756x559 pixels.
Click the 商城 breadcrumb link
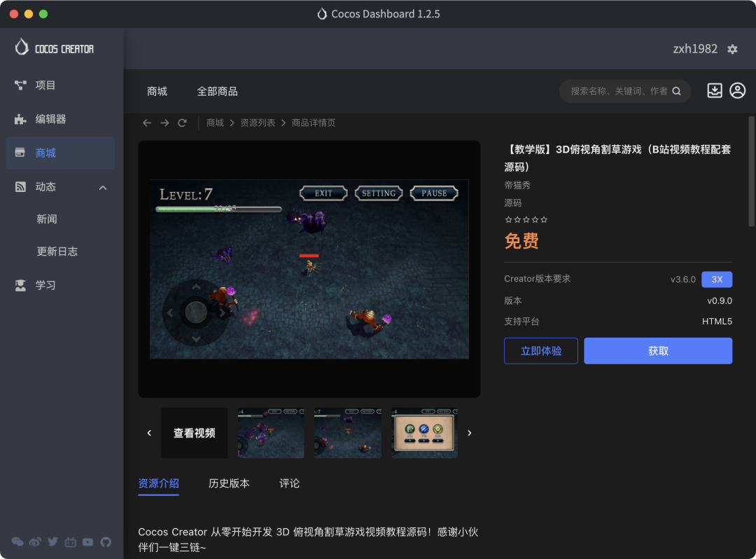point(215,123)
